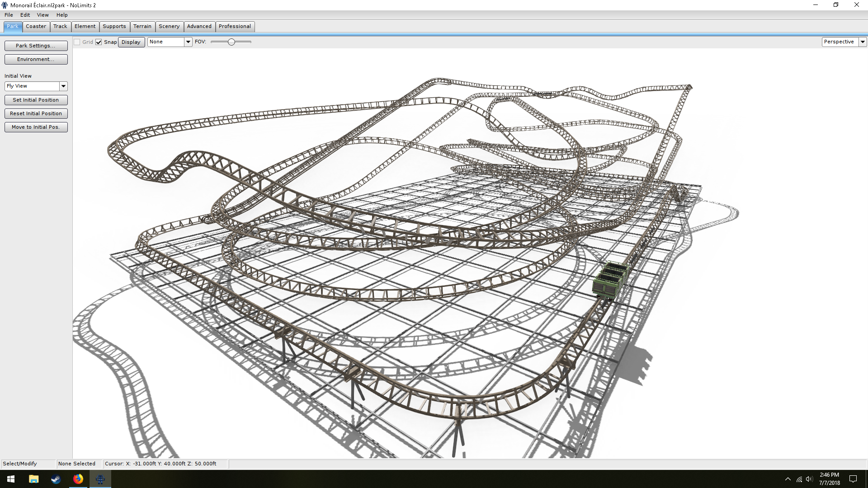Open the volume control in system tray
Viewport: 868px width, 488px height.
[809, 479]
